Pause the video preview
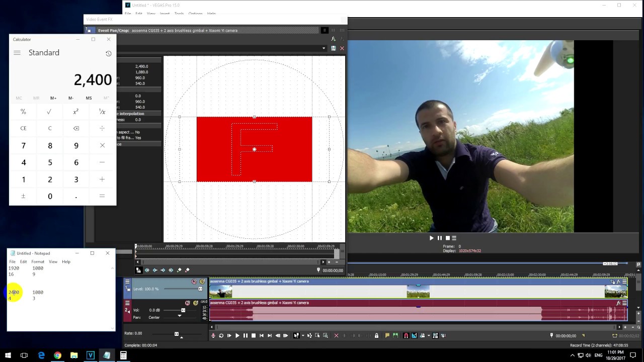Viewport: 644px width, 362px height. (439, 238)
